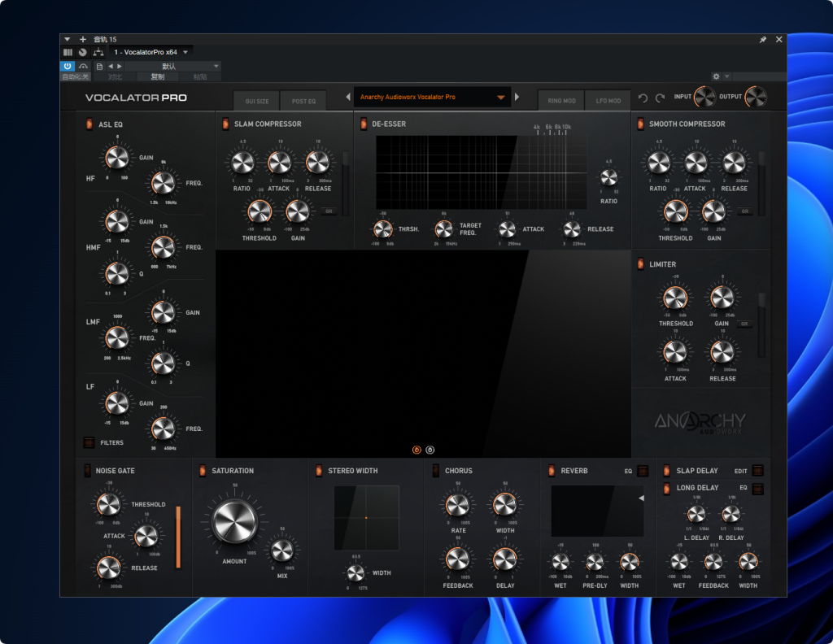Click the 自动化:关 automation button
The height and width of the screenshot is (644, 833).
coord(75,77)
